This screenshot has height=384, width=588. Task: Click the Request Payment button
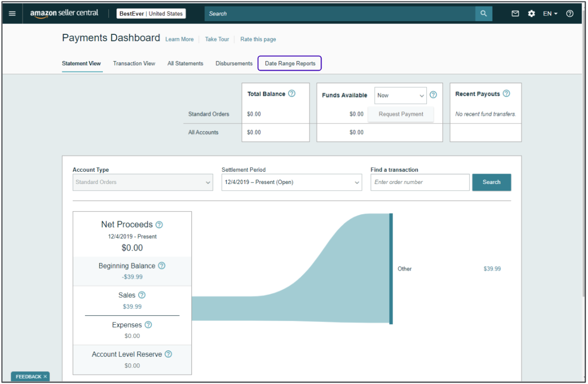[401, 114]
